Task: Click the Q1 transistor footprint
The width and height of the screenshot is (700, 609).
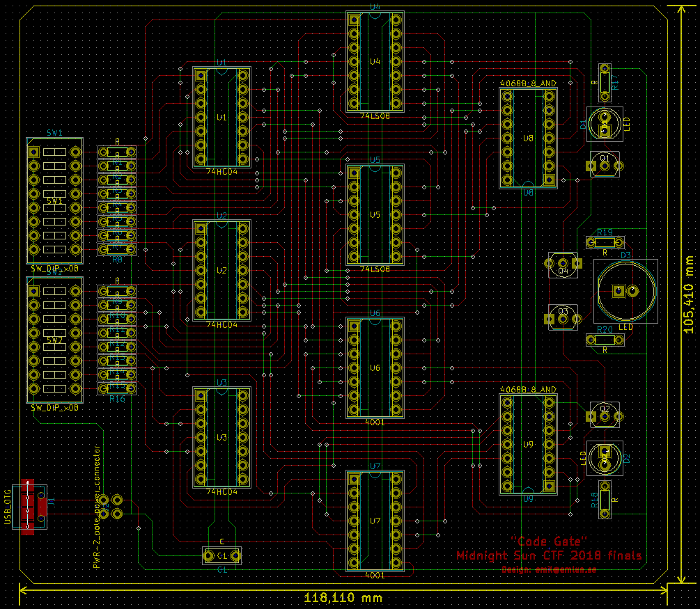Action: pos(605,166)
